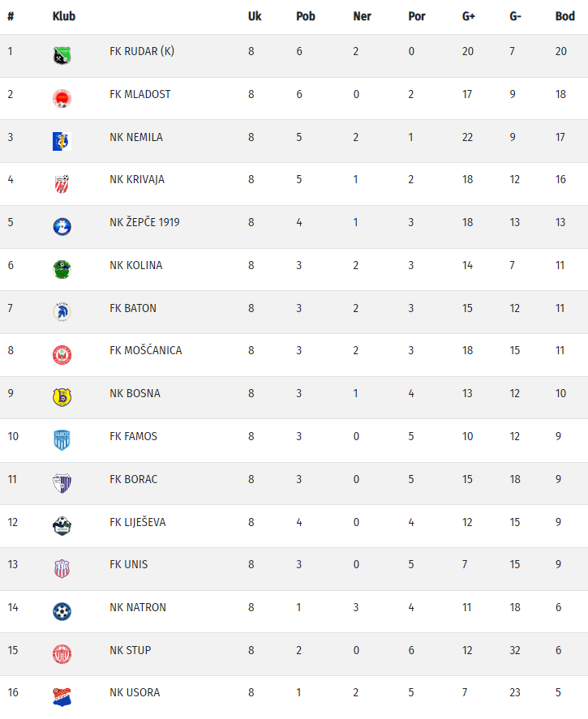Click the FK Baton club logo
The width and height of the screenshot is (588, 719).
tap(62, 312)
